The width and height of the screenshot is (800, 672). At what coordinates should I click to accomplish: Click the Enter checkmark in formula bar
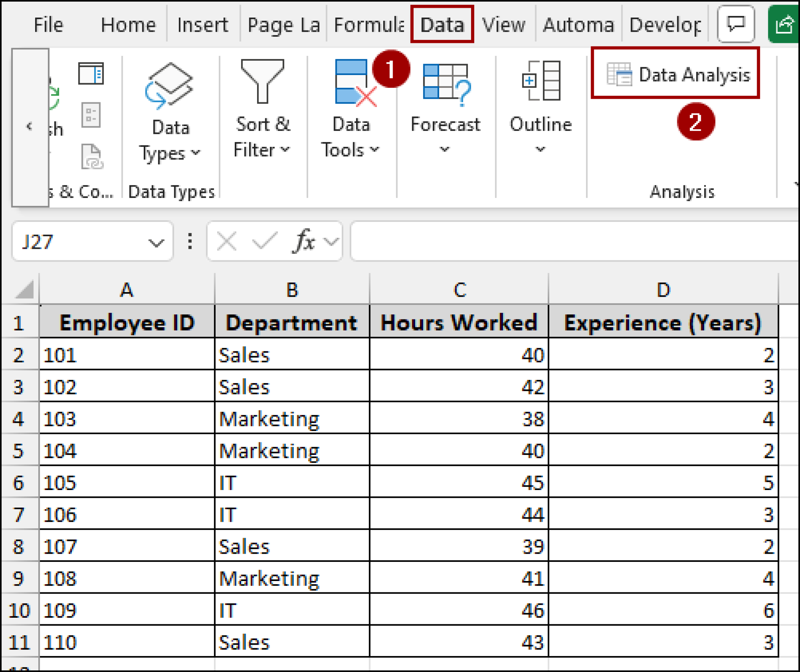point(262,241)
